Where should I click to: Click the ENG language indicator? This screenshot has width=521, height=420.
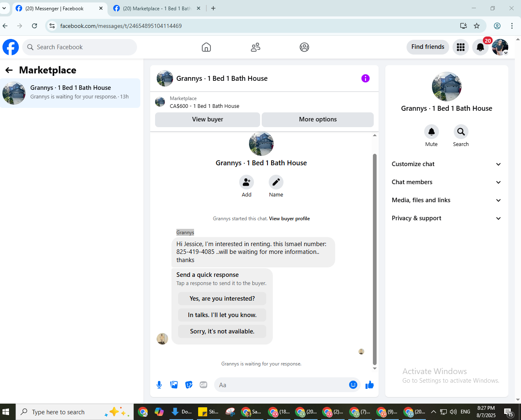click(x=465, y=412)
